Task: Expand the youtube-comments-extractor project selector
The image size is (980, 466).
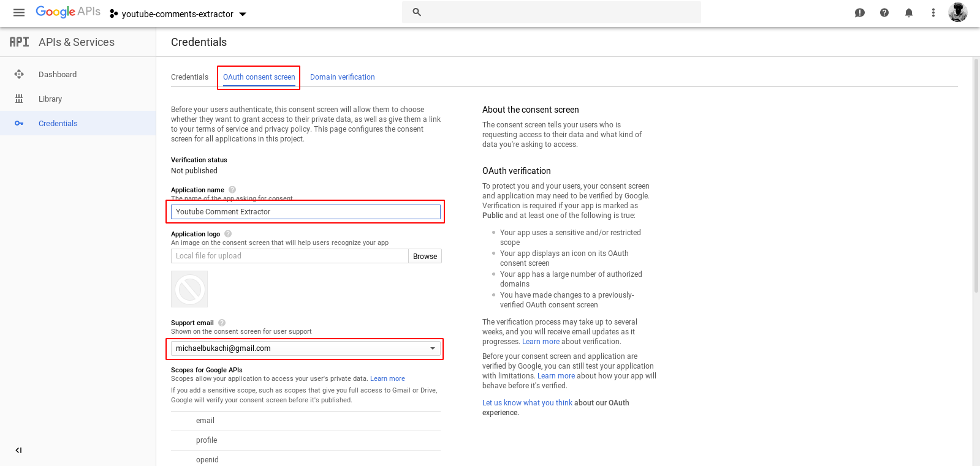Action: pos(178,13)
